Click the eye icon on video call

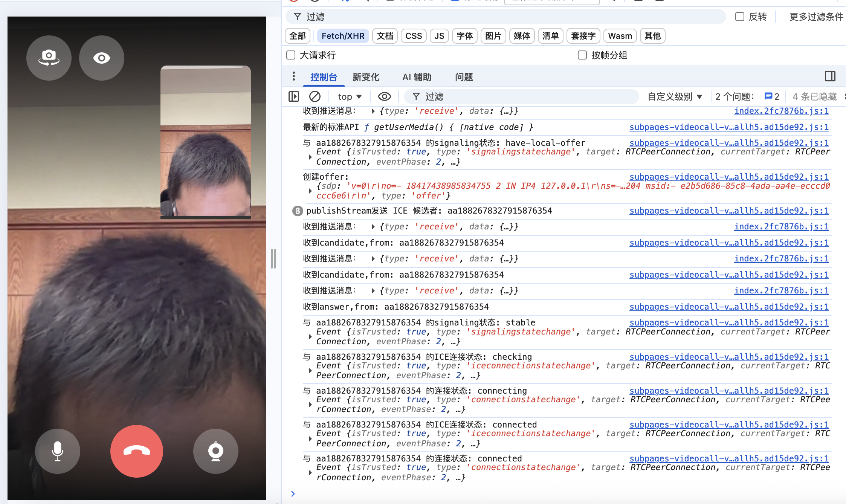coord(101,58)
